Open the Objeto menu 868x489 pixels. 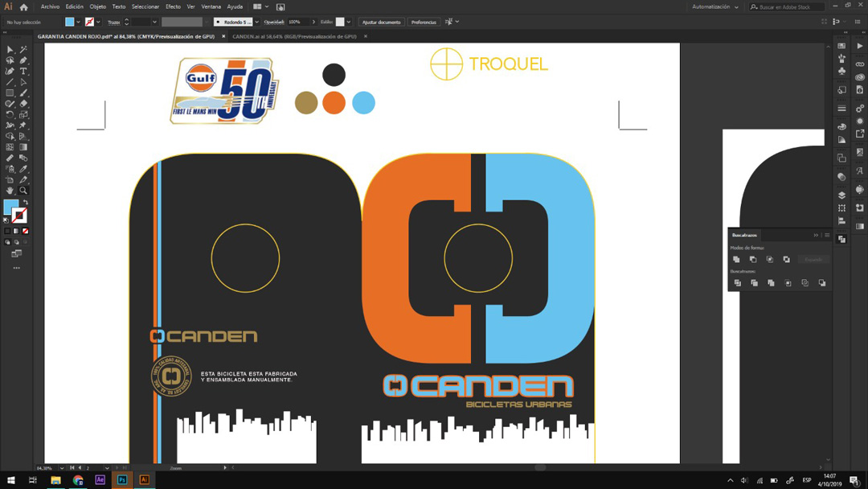[97, 6]
